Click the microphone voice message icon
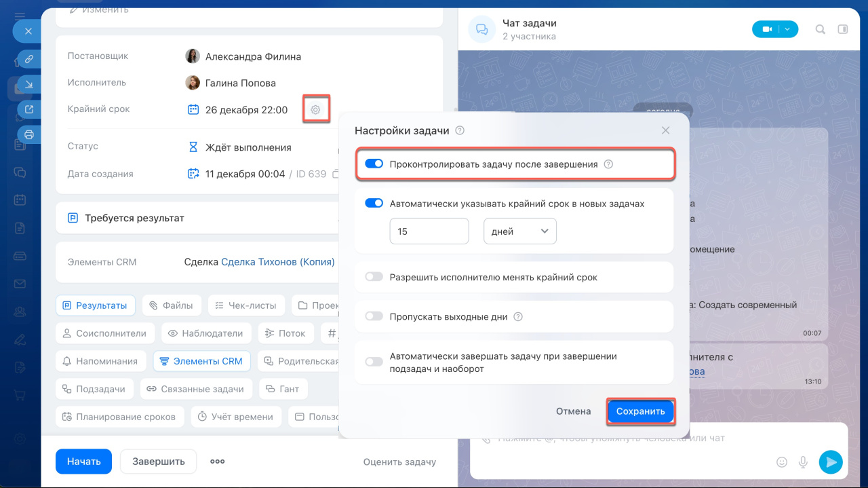The image size is (868, 488). [804, 462]
